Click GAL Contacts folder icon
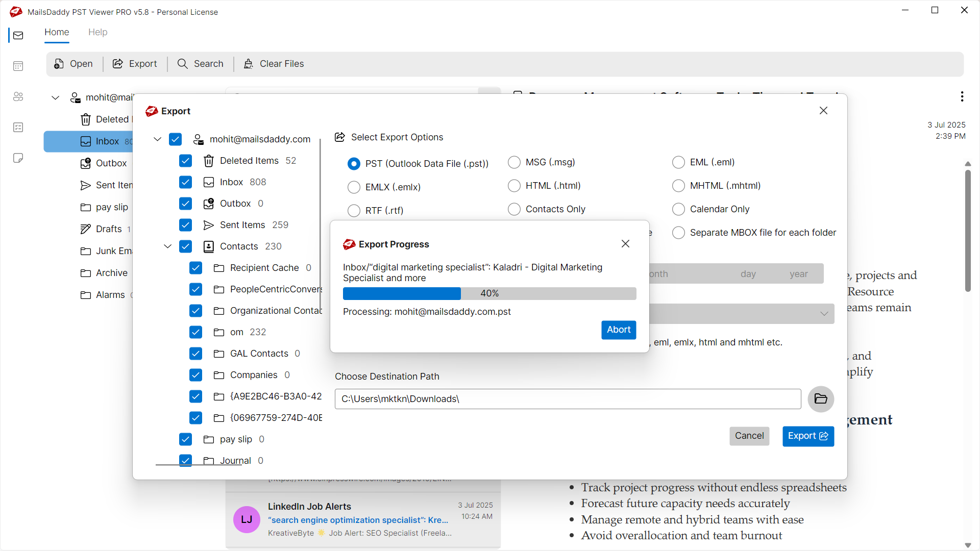Viewport: 980px width, 551px height. (218, 354)
